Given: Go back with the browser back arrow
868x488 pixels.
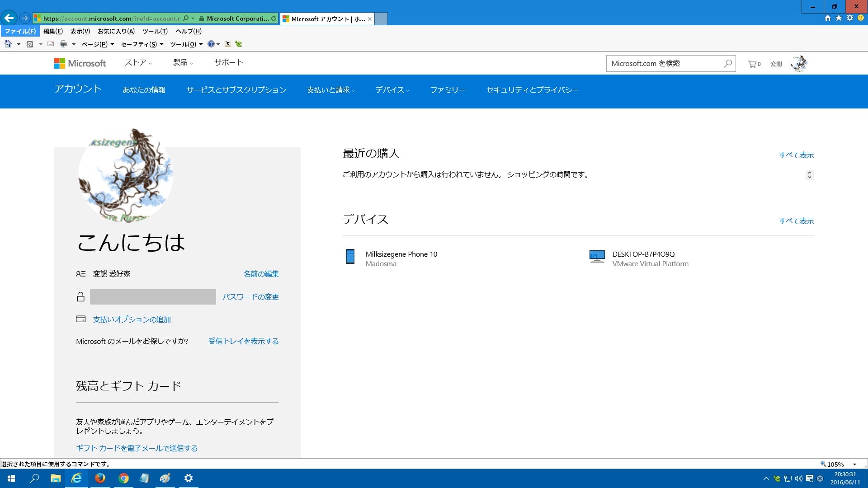Looking at the screenshot, I should pos(9,19).
